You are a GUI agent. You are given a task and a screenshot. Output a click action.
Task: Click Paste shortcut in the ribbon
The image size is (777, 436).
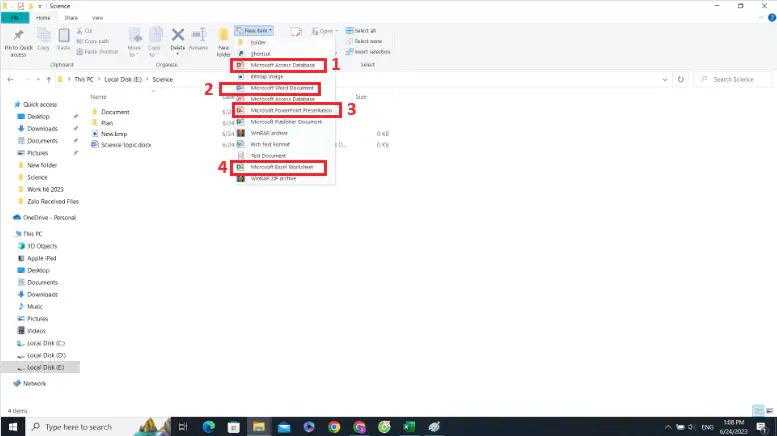click(98, 52)
